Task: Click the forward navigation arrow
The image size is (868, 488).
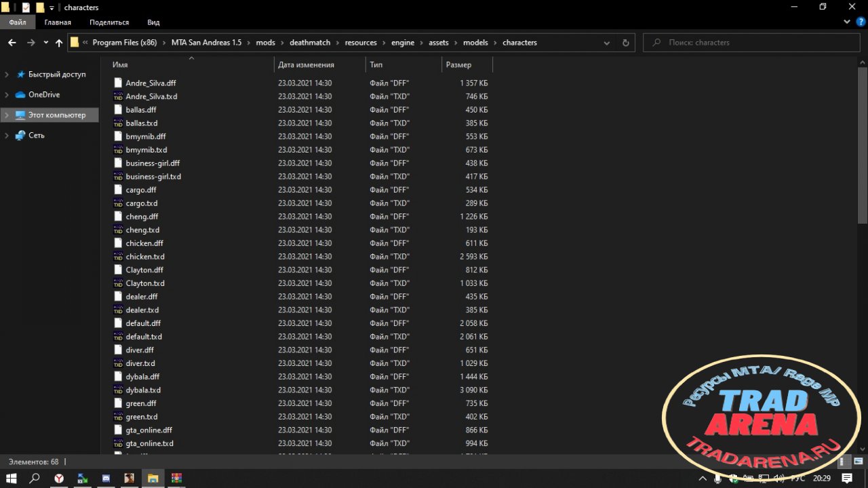Action: tap(31, 43)
